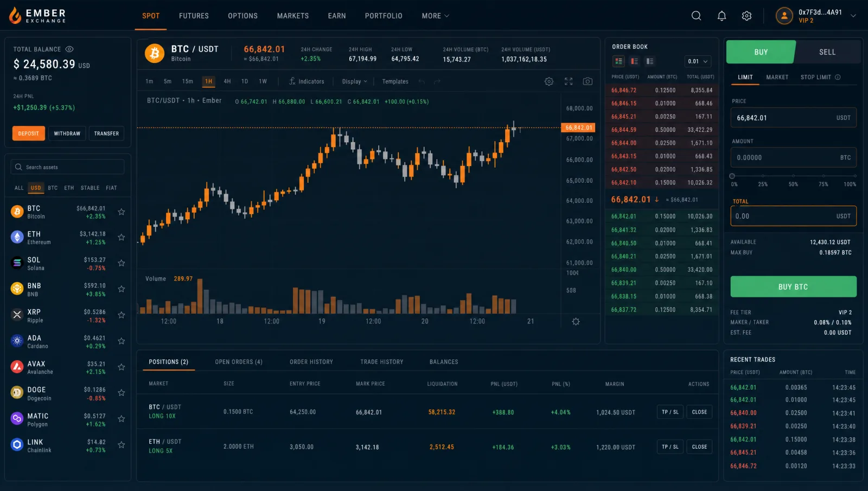Image resolution: width=868 pixels, height=491 pixels.
Task: Take chart snapshot with camera icon
Action: click(588, 81)
